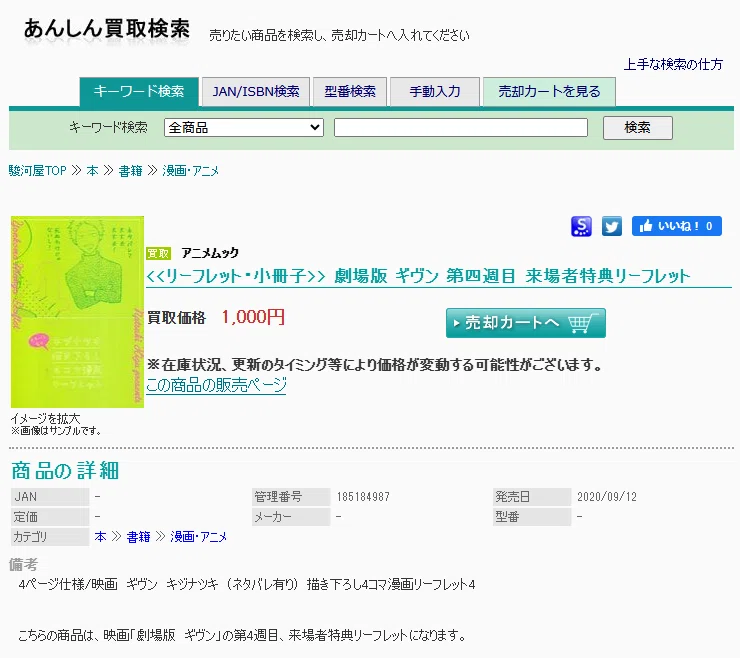Click the 商品の詳細 heading

(65, 471)
